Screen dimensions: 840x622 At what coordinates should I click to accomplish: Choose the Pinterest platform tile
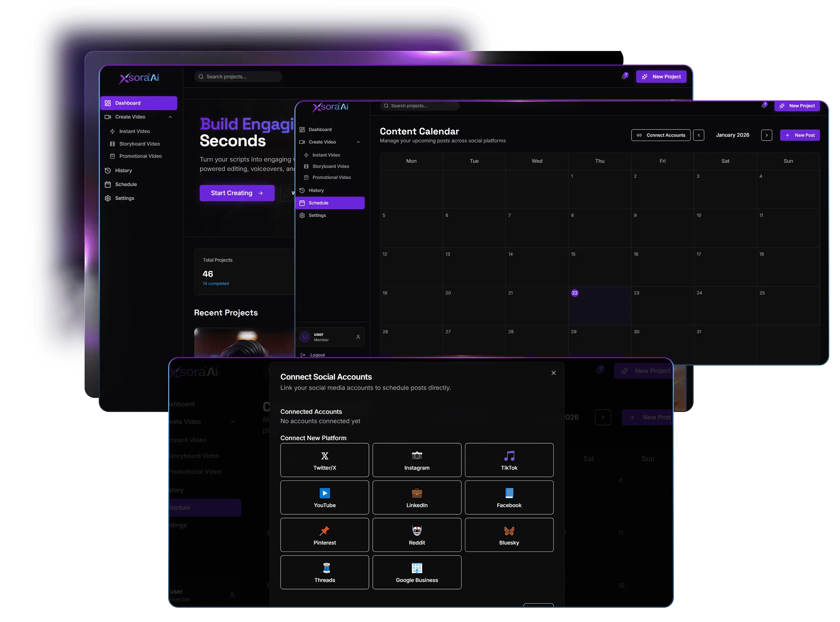coord(324,535)
